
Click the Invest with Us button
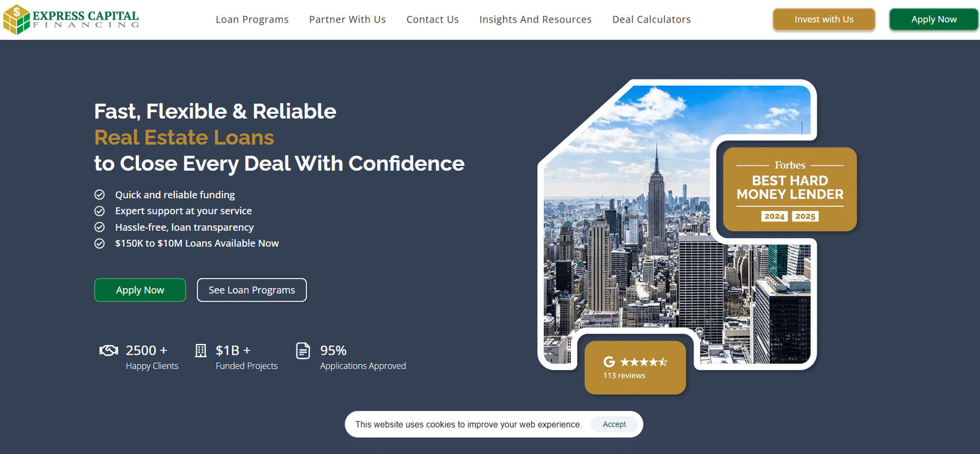824,20
